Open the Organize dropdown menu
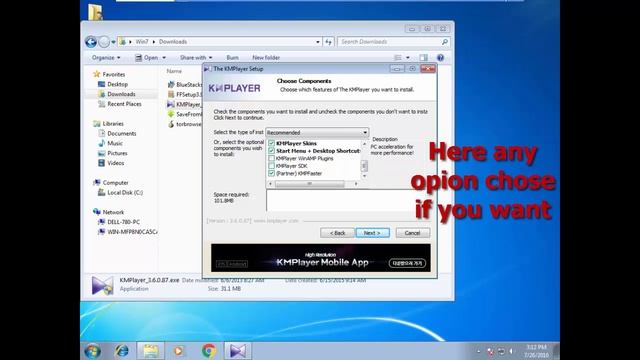The width and height of the screenshot is (640, 360). 106,58
